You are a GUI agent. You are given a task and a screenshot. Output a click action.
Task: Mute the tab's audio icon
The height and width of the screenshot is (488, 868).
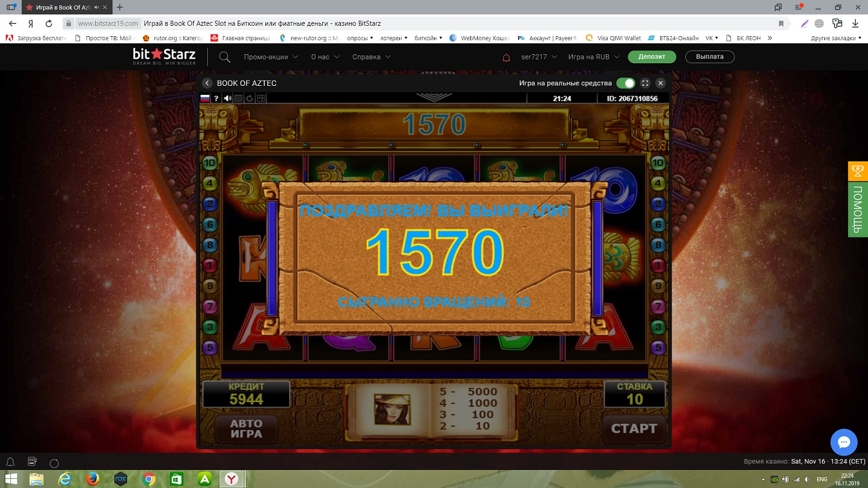96,7
